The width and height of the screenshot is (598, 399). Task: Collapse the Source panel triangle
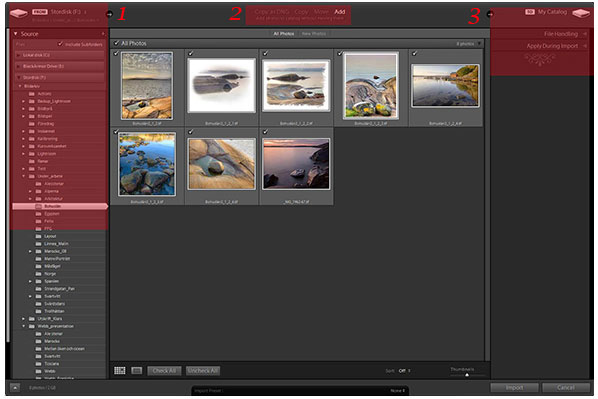(16, 34)
